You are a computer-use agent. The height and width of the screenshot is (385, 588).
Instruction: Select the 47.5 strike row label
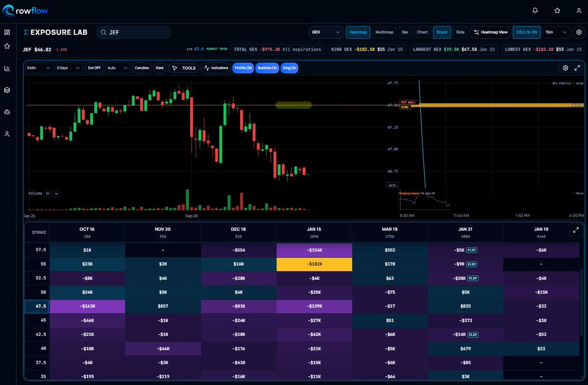[x=37, y=307]
